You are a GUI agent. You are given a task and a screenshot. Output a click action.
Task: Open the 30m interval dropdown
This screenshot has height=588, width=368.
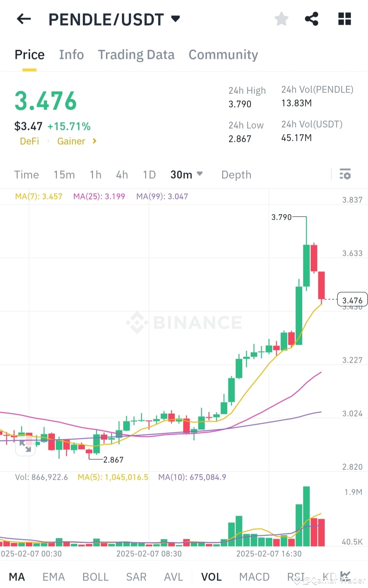(x=187, y=175)
